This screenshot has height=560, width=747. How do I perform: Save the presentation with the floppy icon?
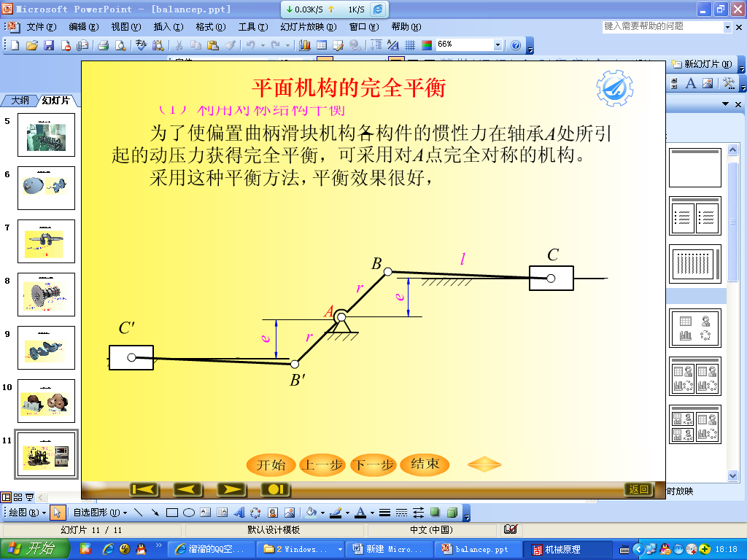(49, 45)
